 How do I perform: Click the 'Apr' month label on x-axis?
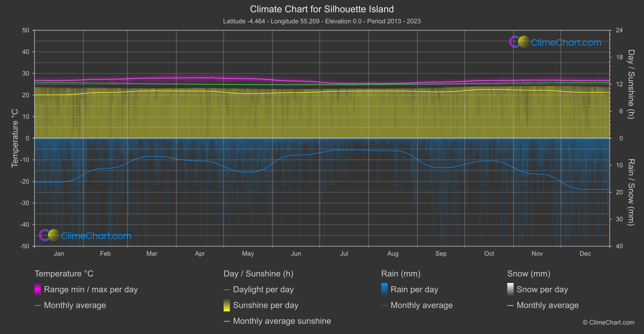200,253
